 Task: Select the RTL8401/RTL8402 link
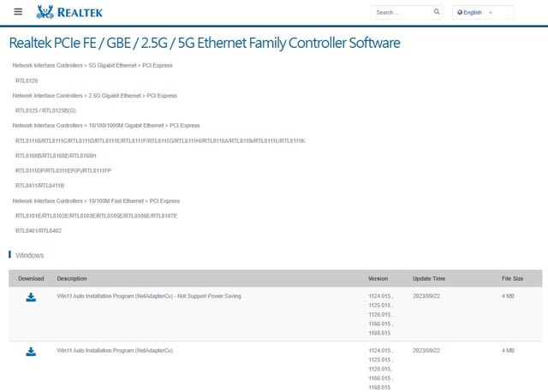39,230
